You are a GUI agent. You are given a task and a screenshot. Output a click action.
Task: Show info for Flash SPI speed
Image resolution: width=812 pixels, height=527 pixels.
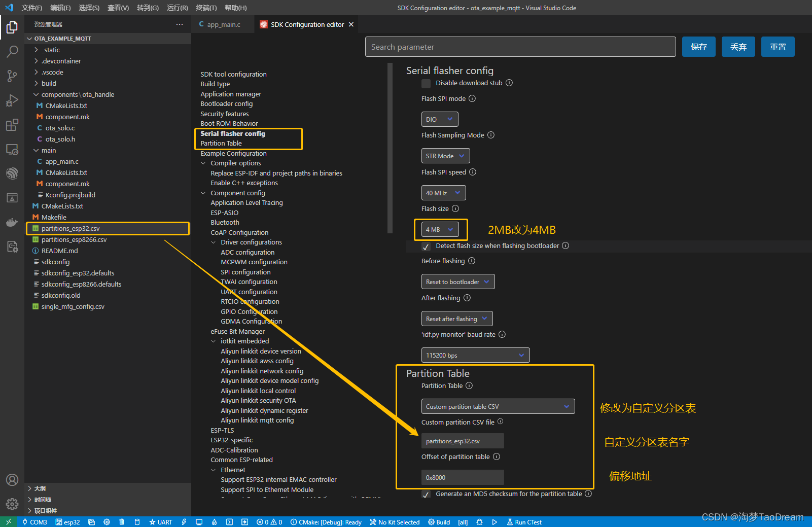click(x=473, y=172)
